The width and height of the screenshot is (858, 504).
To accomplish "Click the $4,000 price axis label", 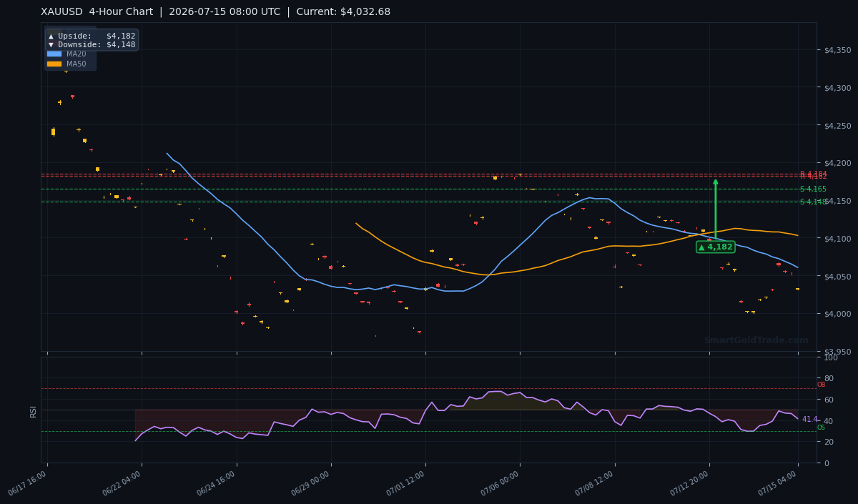I will [x=837, y=314].
